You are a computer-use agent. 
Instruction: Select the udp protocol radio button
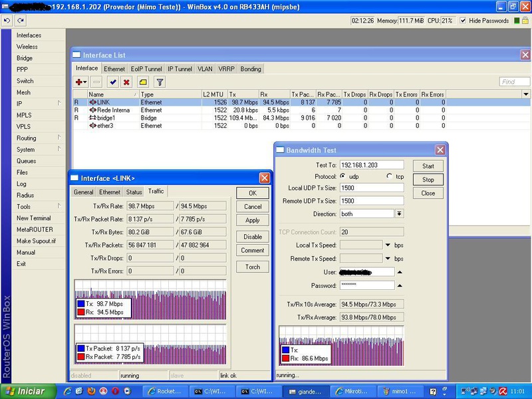(343, 176)
